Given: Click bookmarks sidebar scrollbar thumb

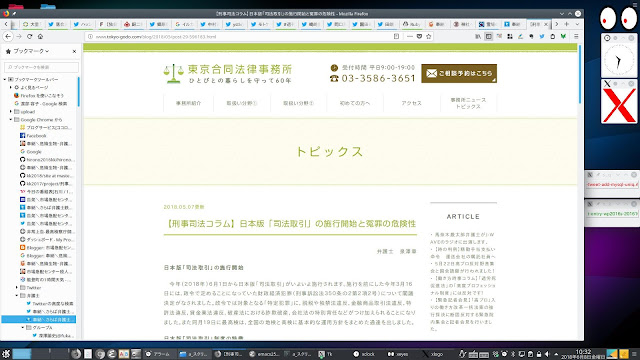Looking at the screenshot, I should pos(78,92).
